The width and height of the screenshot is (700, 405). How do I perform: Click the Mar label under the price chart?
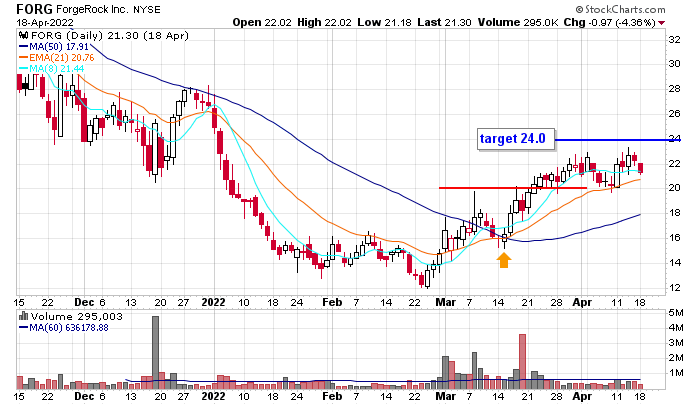(x=446, y=302)
